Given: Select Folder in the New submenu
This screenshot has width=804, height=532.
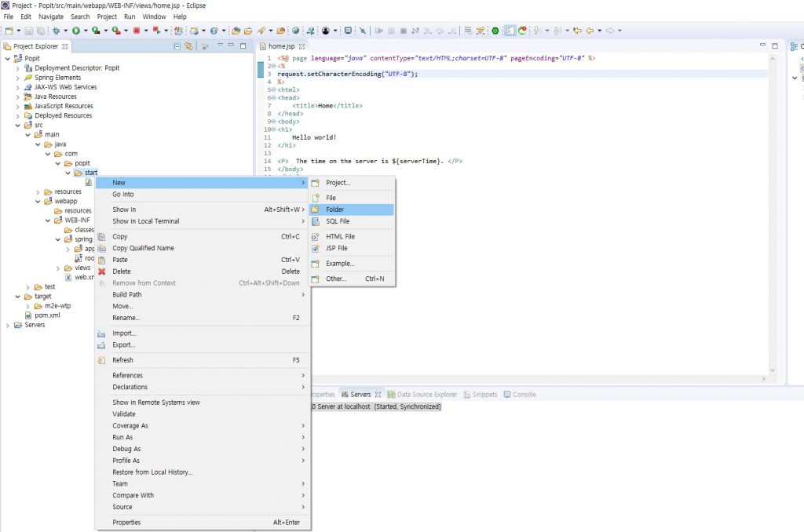Looking at the screenshot, I should point(334,210).
